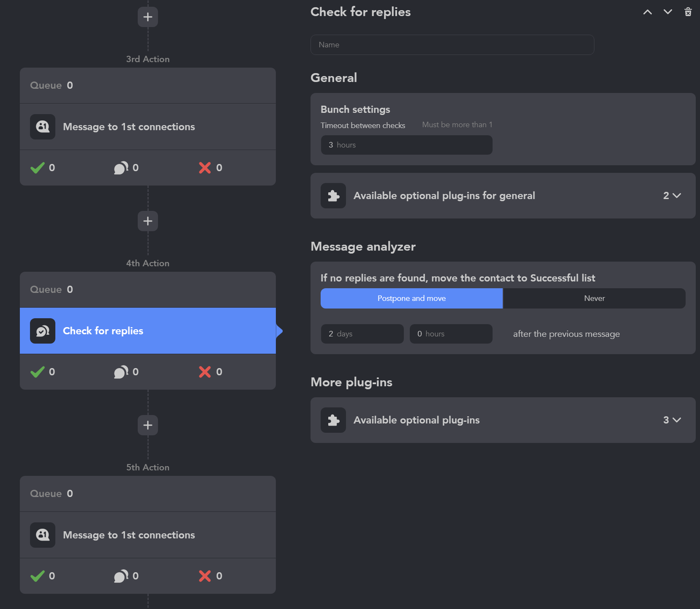The image size is (700, 609).
Task: Click the puzzle icon for general plug-ins
Action: pyautogui.click(x=333, y=196)
